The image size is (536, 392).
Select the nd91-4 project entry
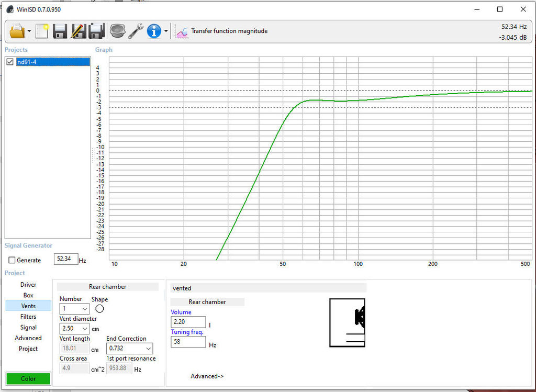coord(53,62)
